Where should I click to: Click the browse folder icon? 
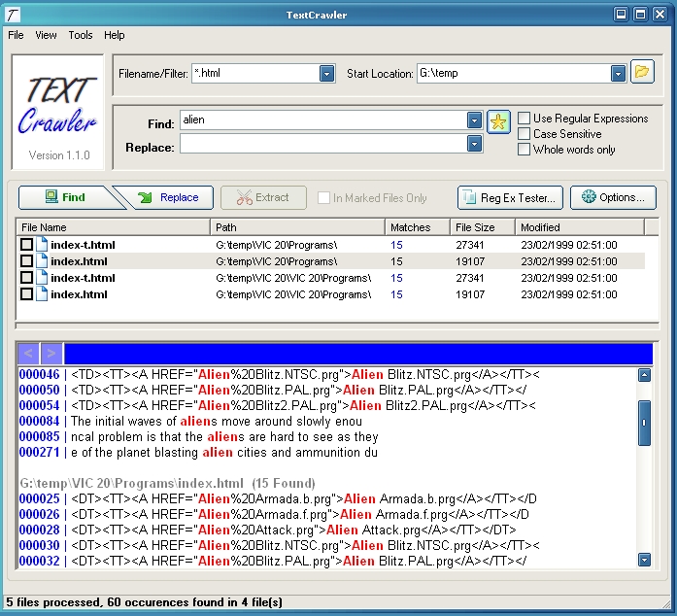click(642, 72)
